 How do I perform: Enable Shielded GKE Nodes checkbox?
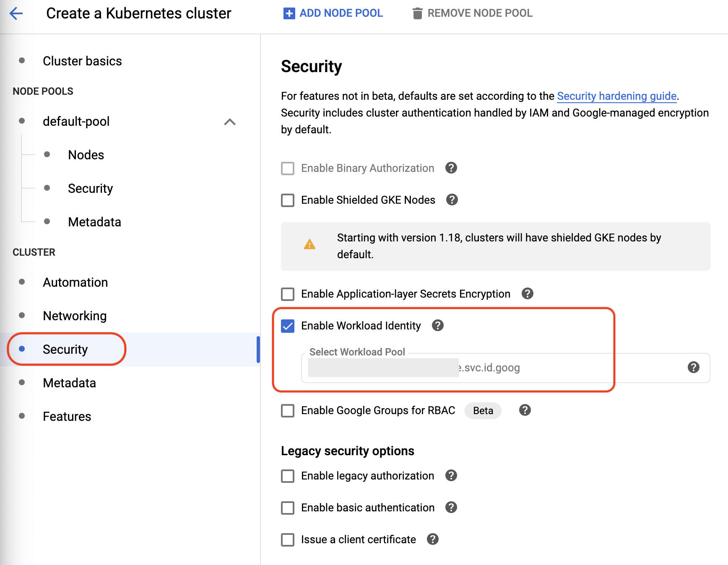click(x=288, y=200)
